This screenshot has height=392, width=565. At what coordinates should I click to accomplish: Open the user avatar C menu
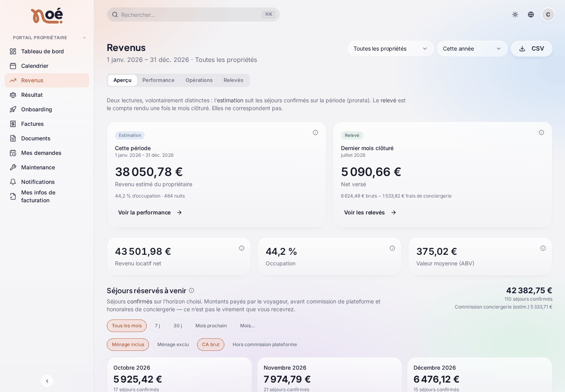pos(548,15)
